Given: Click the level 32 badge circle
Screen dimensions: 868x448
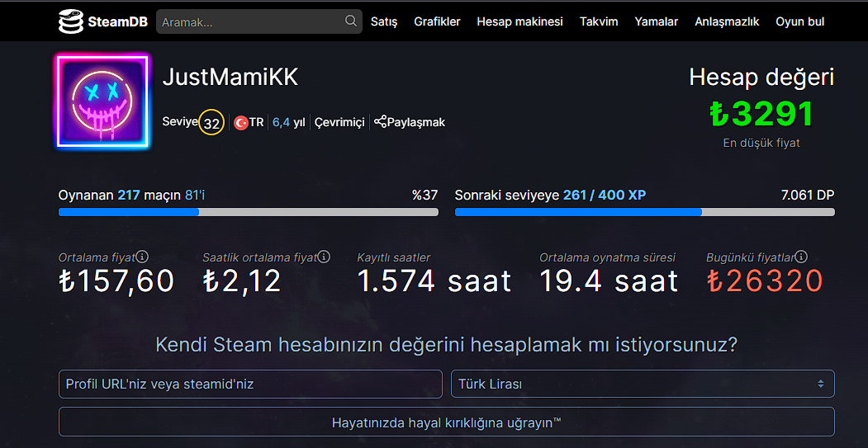Looking at the screenshot, I should click(211, 123).
